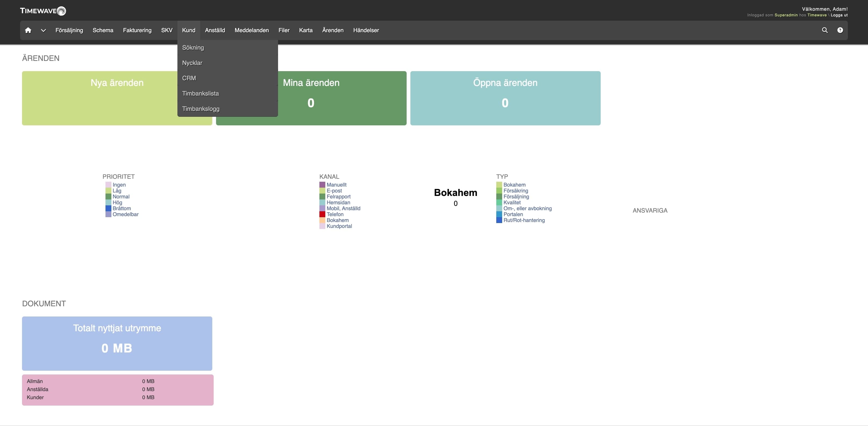868x426 pixels.
Task: Open the Fakturering menu
Action: point(137,30)
